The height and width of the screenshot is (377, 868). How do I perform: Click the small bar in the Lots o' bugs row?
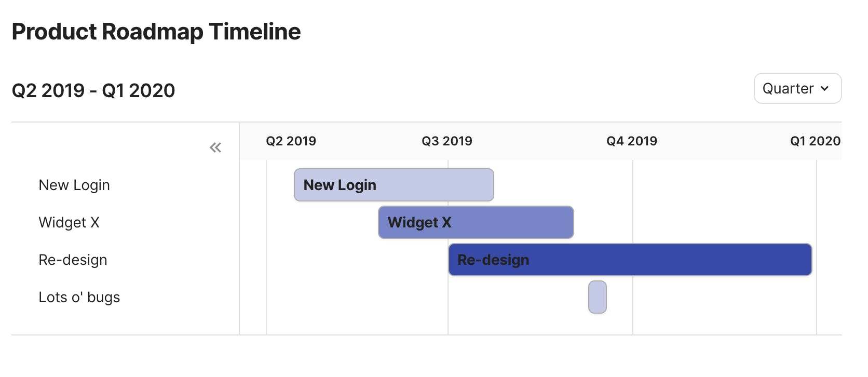coord(597,297)
